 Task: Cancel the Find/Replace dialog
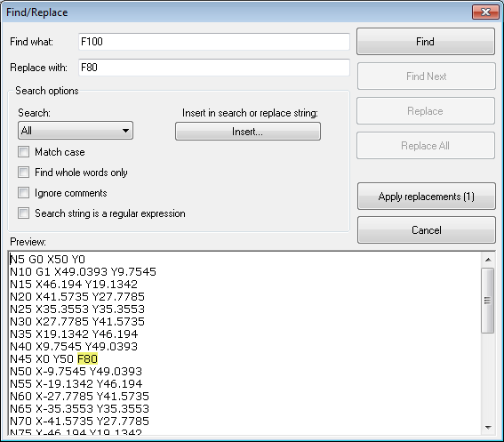pyautogui.click(x=426, y=230)
